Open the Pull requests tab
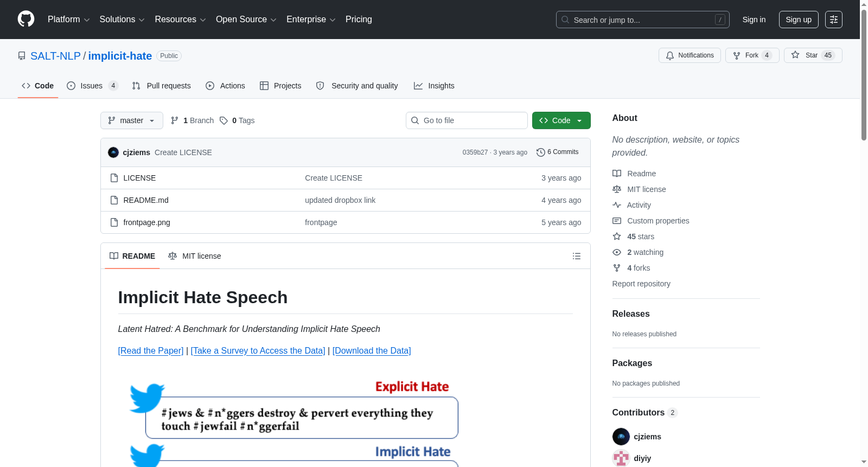Image resolution: width=868 pixels, height=467 pixels. coord(162,86)
